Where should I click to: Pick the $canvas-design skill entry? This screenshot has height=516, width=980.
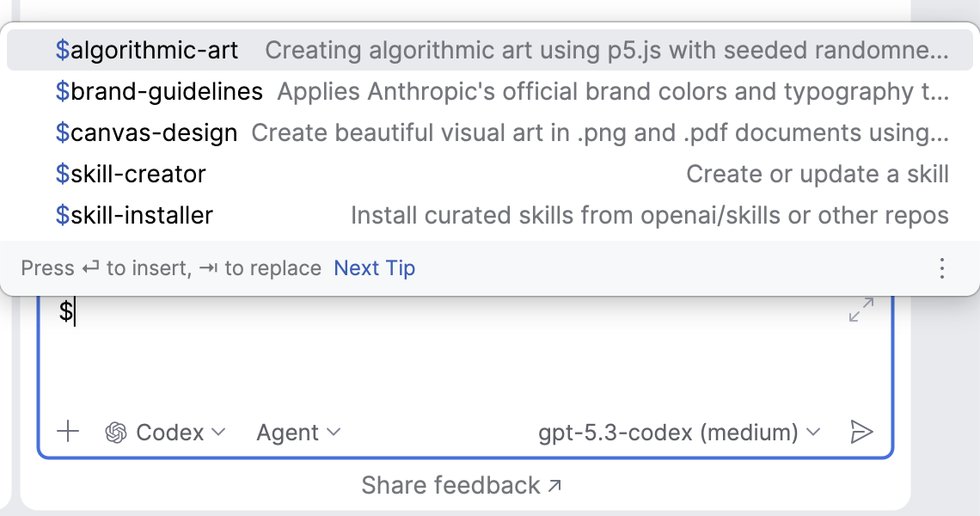146,132
